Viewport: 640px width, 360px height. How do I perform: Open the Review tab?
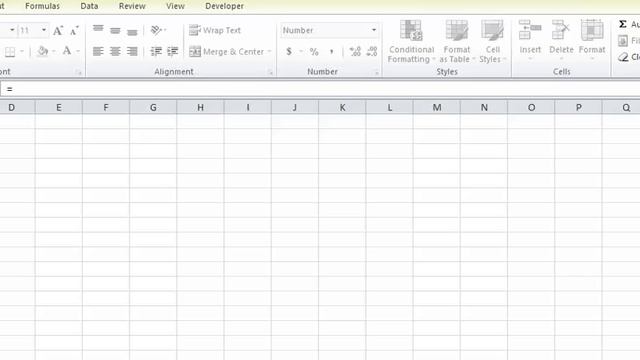point(132,6)
